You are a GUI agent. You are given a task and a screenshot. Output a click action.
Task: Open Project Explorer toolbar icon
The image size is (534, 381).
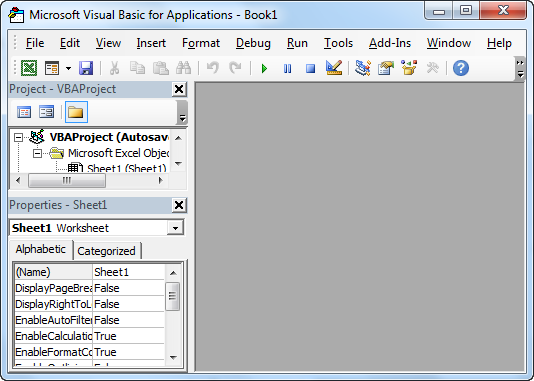point(363,68)
